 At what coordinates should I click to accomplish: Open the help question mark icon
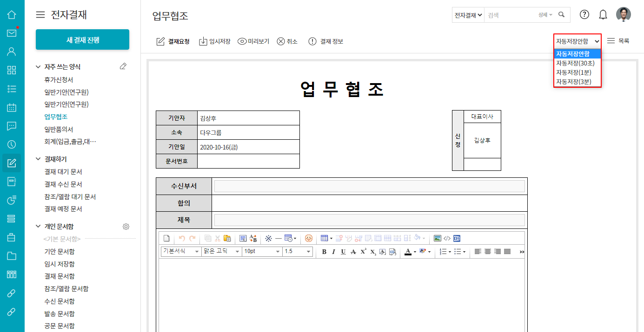tap(584, 15)
